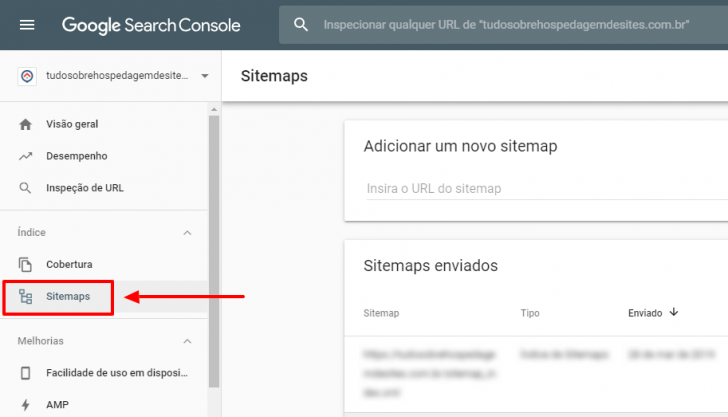Open Inspeção de URL tool

tap(84, 188)
